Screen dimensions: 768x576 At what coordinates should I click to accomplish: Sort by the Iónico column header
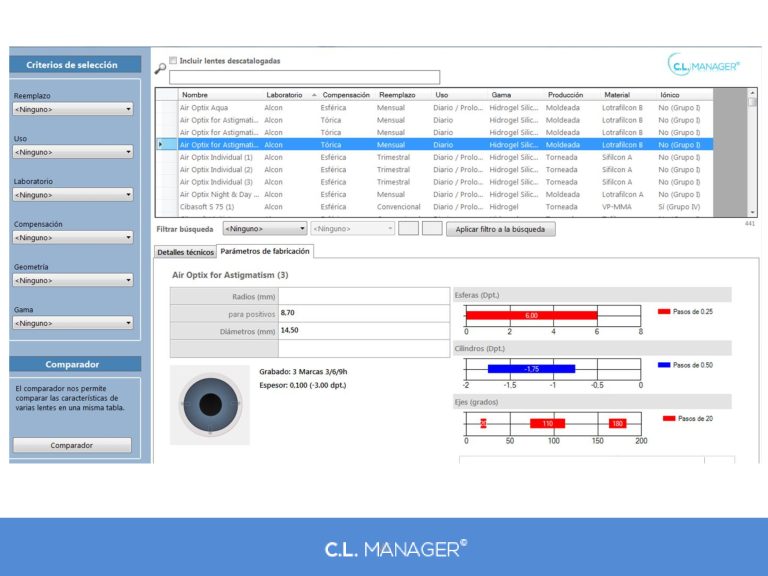(x=670, y=95)
